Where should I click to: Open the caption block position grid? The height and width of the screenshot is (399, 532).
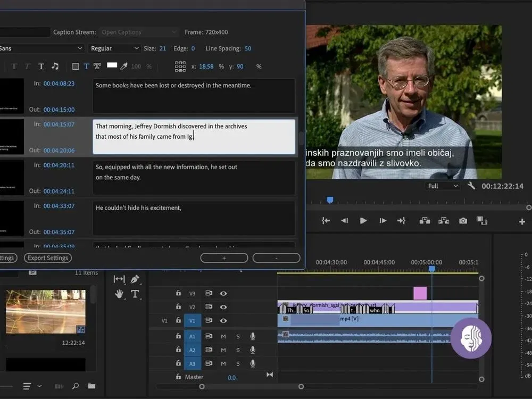[180, 66]
